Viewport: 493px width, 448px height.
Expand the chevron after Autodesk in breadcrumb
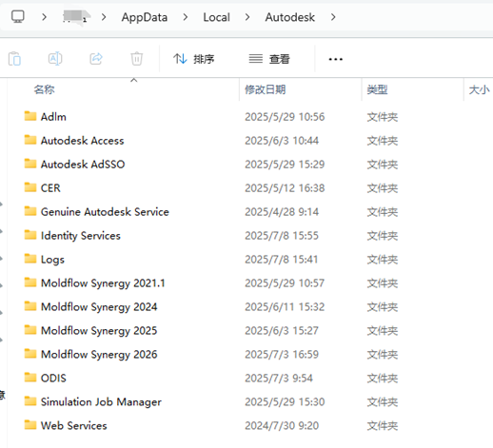(333, 17)
